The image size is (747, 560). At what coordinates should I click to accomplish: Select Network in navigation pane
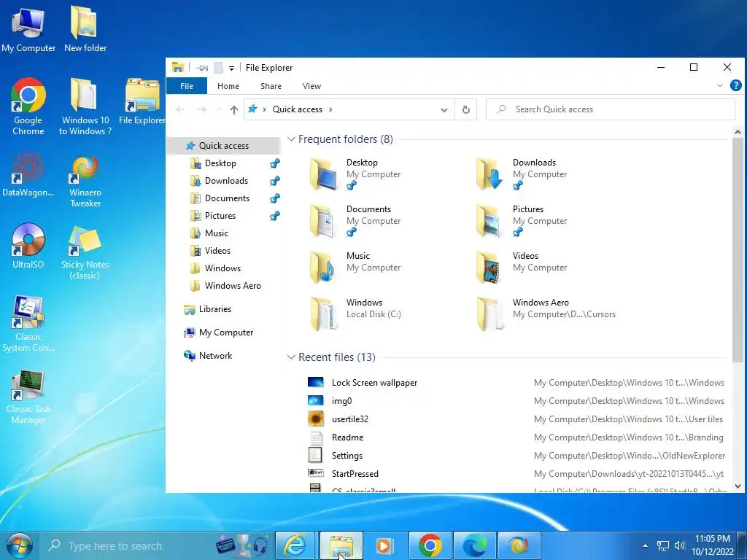coord(215,356)
